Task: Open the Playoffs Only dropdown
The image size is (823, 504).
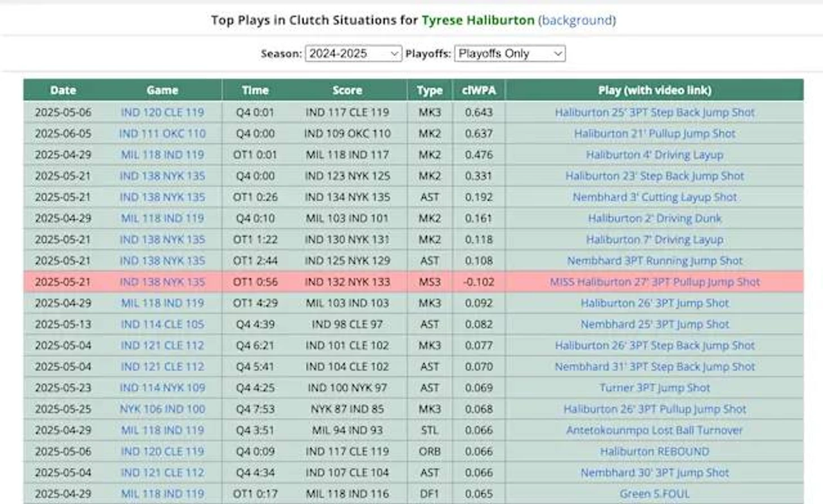Action: [x=510, y=54]
